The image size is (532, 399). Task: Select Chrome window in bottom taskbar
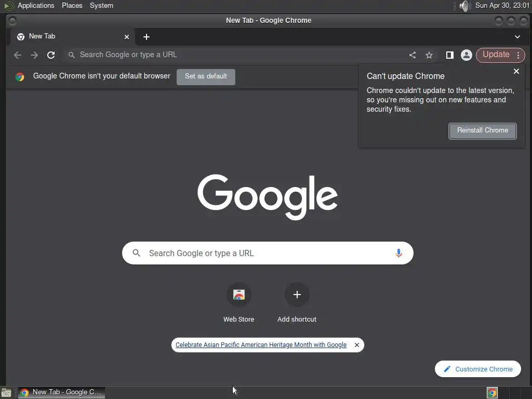coord(61,393)
